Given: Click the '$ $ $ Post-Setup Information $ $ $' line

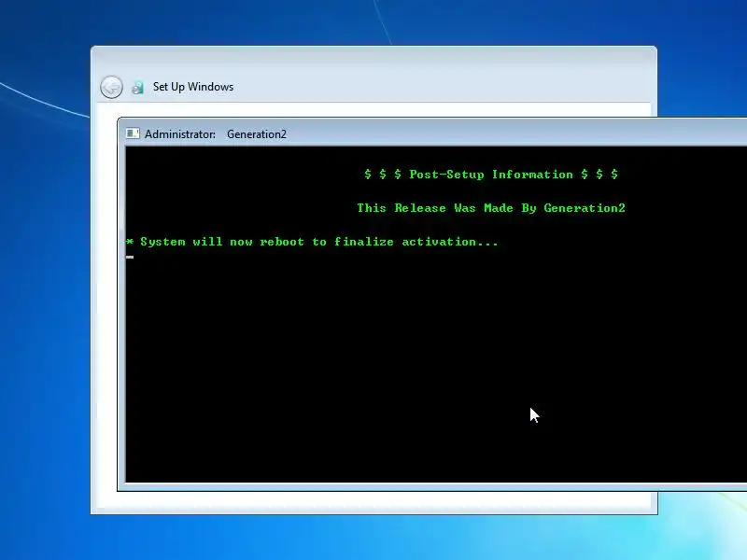Looking at the screenshot, I should coord(491,175).
